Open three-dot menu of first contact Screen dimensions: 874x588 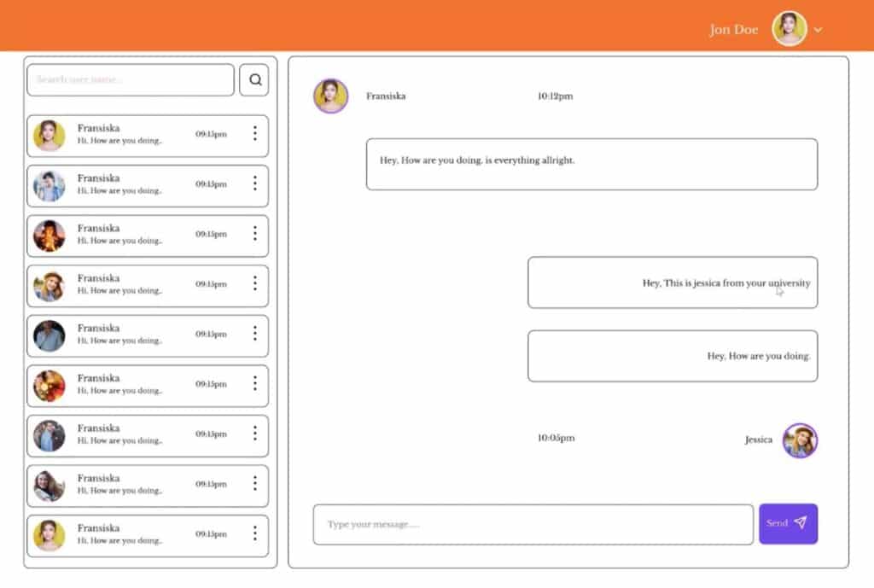coord(254,134)
